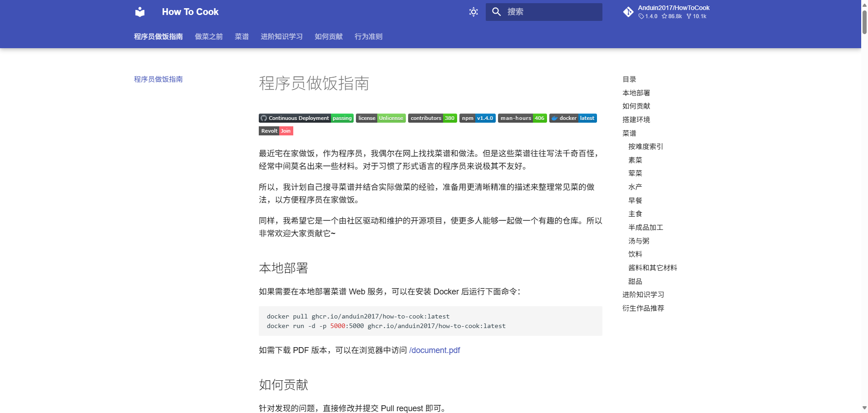Select the 行为准则 menu item
Screen dimensions: 868x413
pyautogui.click(x=368, y=37)
